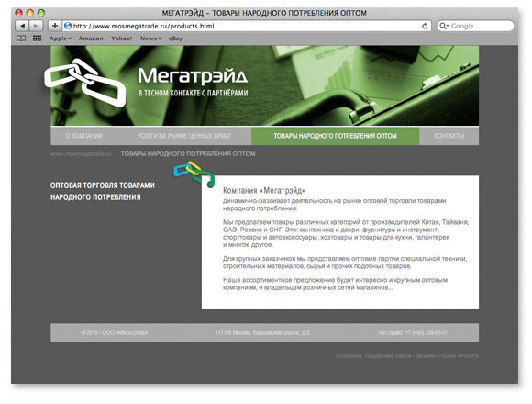Image resolution: width=532 pixels, height=404 pixels.
Task: Expand the Apple bookmarks dropdown
Action: [60, 39]
